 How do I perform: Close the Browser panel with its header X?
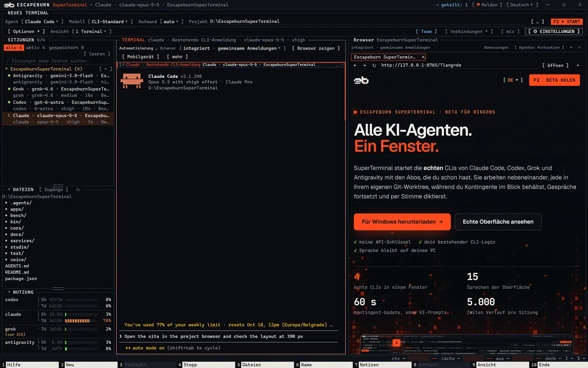(x=579, y=47)
